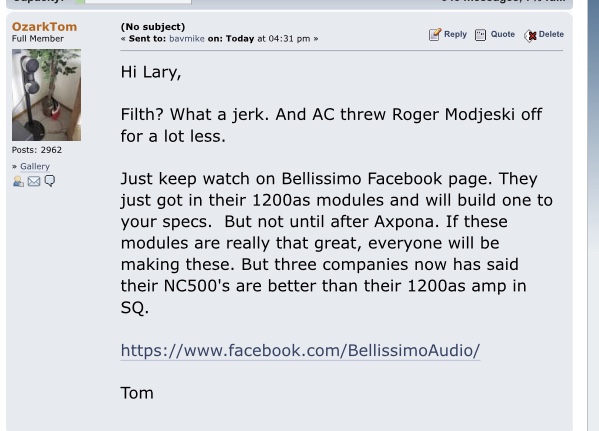Select the Quote text link
The image size is (599, 431).
point(503,34)
